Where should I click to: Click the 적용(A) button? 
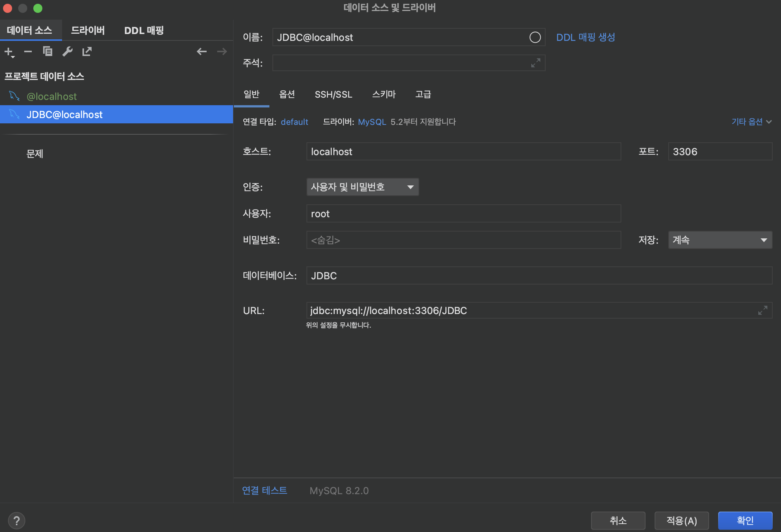point(681,521)
